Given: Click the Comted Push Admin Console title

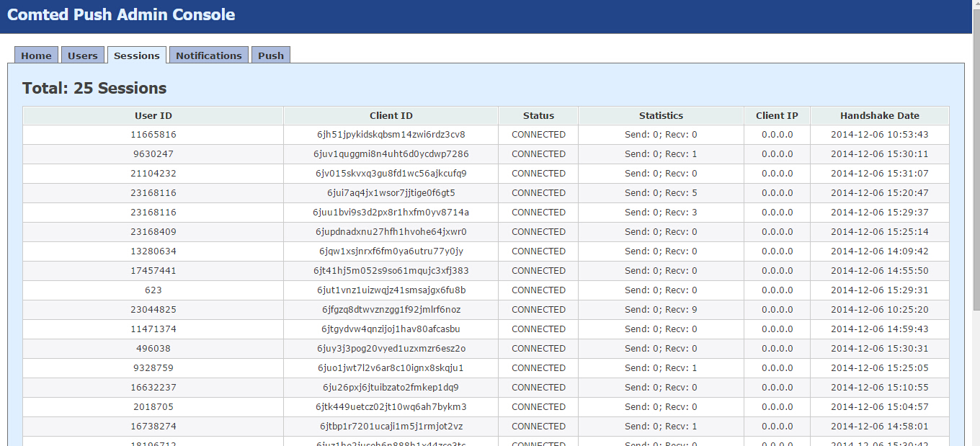Looking at the screenshot, I should pyautogui.click(x=121, y=14).
